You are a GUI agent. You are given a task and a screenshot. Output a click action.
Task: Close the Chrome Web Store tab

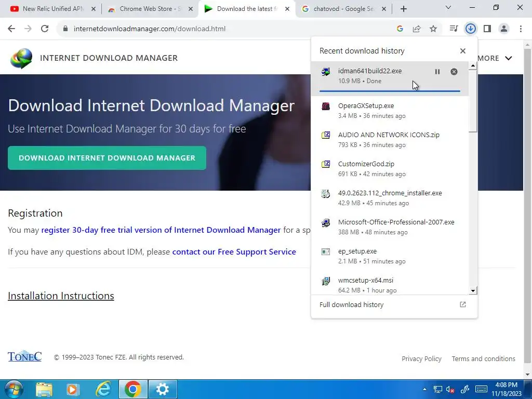pos(191,9)
